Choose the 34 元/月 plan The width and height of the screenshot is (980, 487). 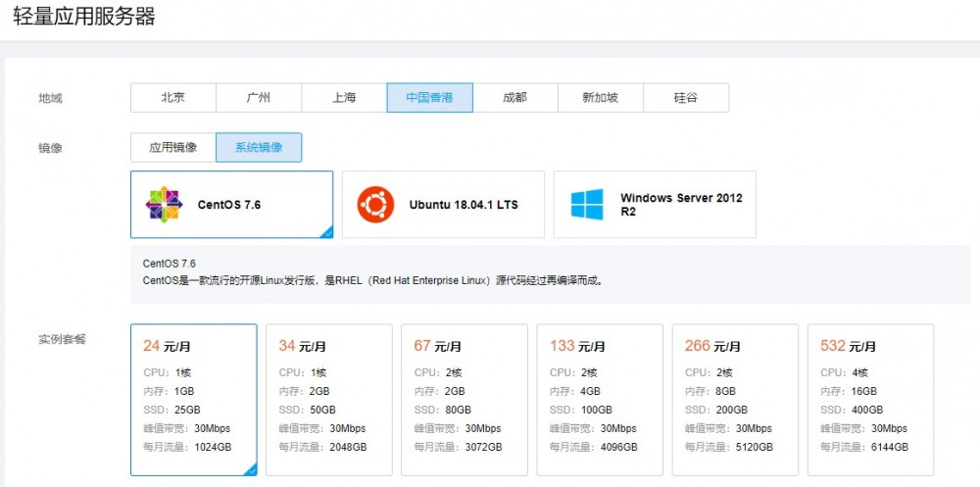[x=329, y=400]
